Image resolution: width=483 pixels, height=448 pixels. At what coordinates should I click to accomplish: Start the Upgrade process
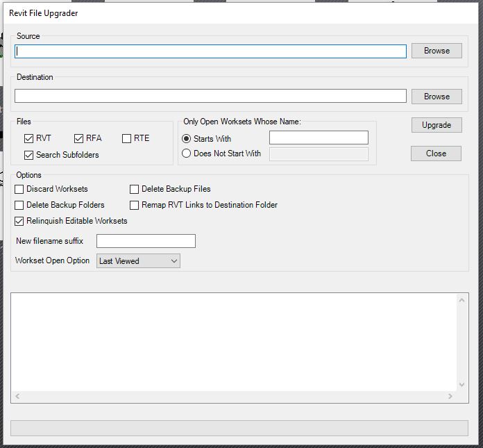tap(437, 125)
